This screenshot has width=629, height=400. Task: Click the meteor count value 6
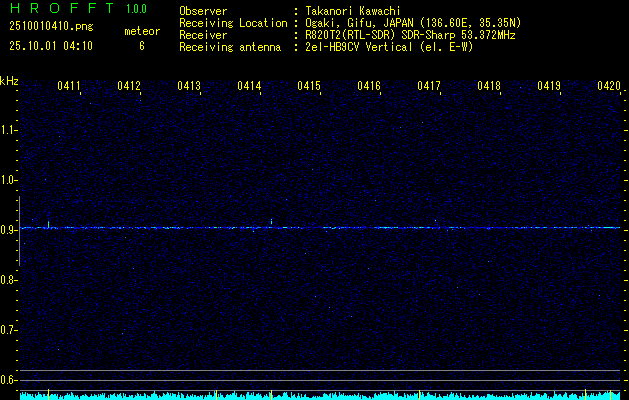[x=142, y=46]
